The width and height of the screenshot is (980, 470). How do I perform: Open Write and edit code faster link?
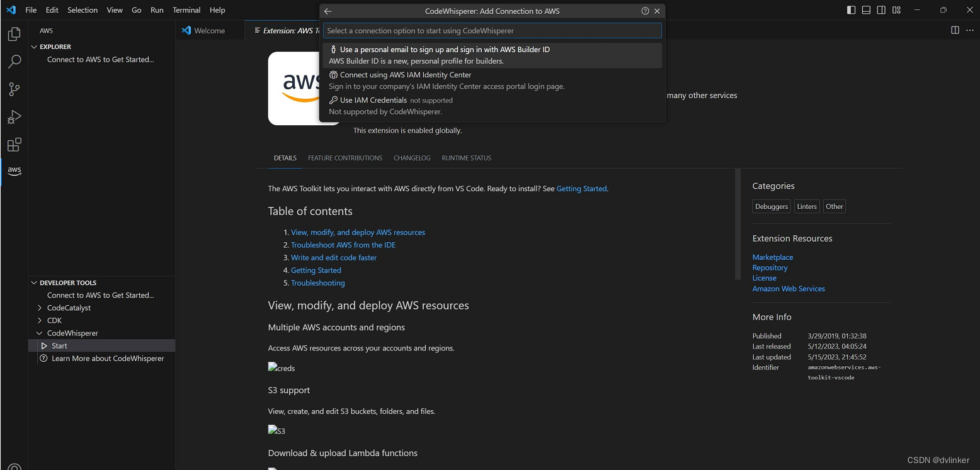[334, 258]
